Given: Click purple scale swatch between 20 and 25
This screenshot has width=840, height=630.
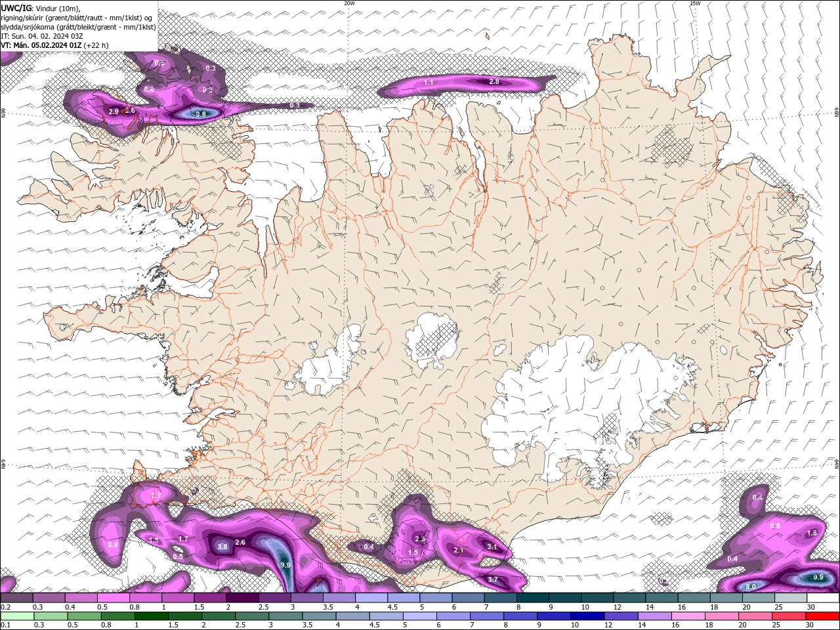Looking at the screenshot, I should (759, 598).
